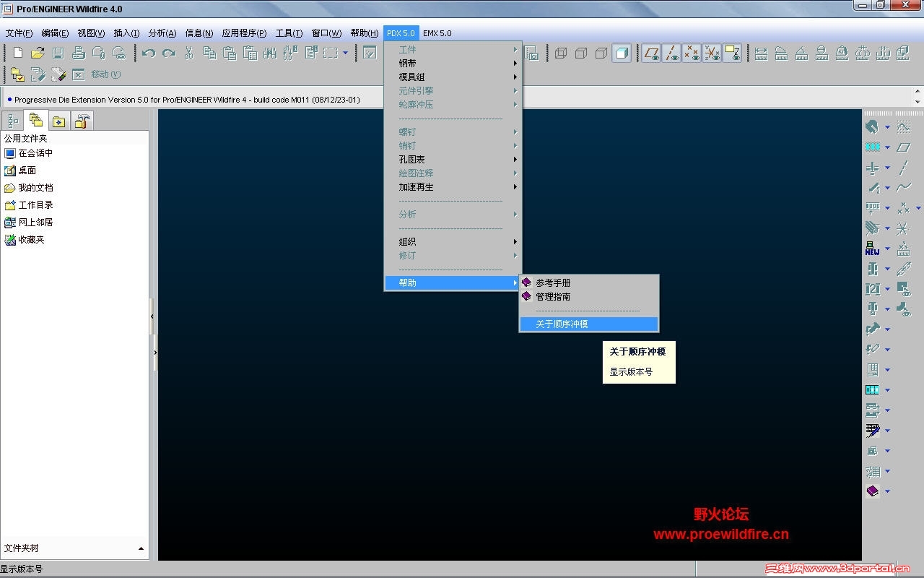Screen dimensions: 924x578
Task: Select 关于顺序冲模 menu entry
Action: (589, 324)
